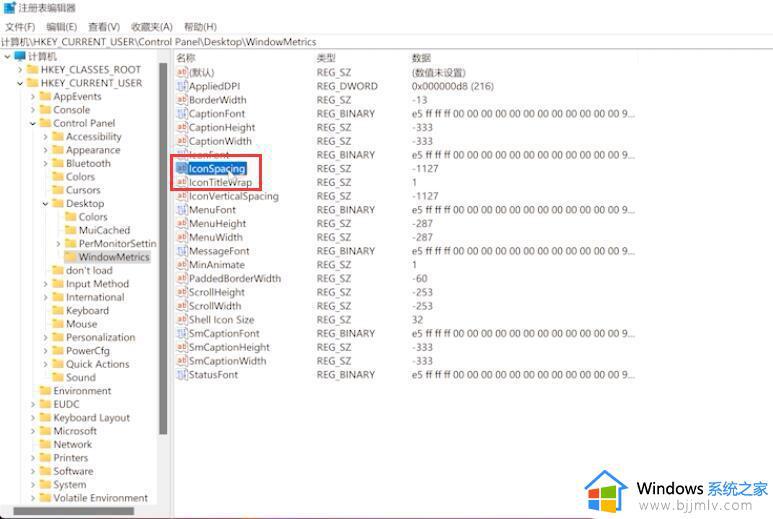Select the Appearance key
This screenshot has width=773, height=519.
[93, 150]
